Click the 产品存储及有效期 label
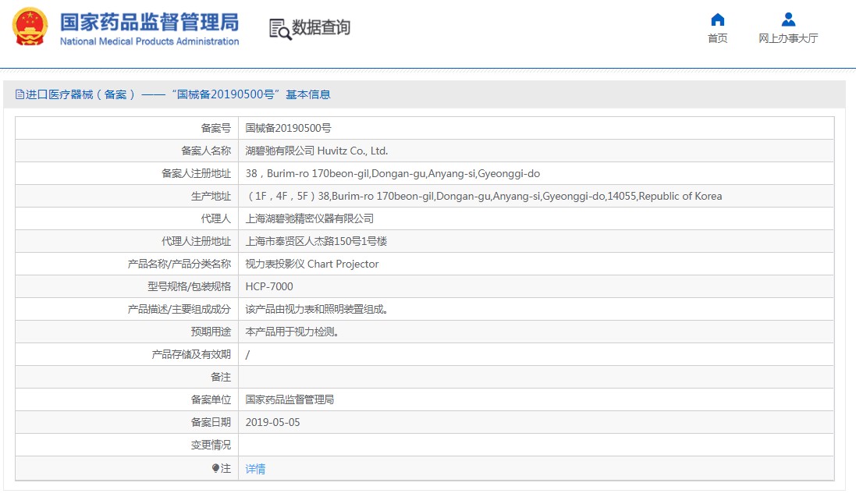Viewport: 856px width, 504px height. click(191, 354)
